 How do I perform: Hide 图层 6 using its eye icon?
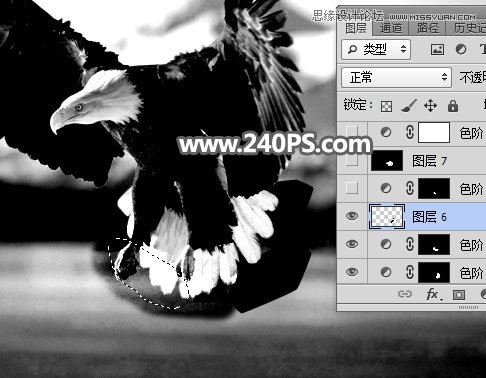[352, 216]
